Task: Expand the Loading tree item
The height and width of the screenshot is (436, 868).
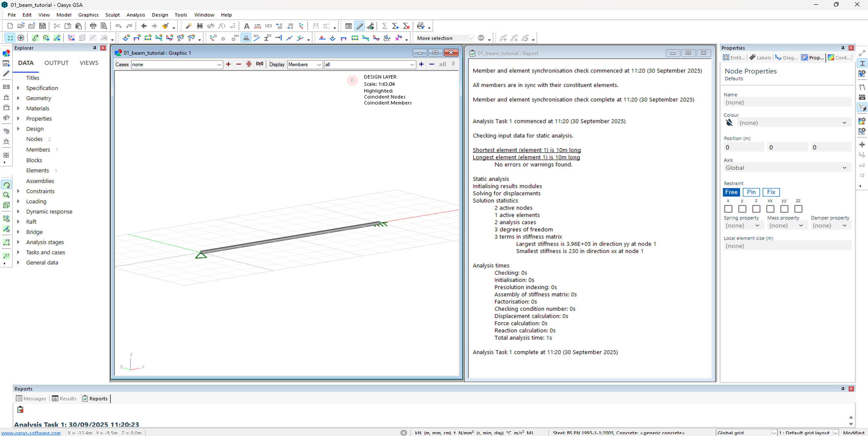Action: (x=18, y=201)
